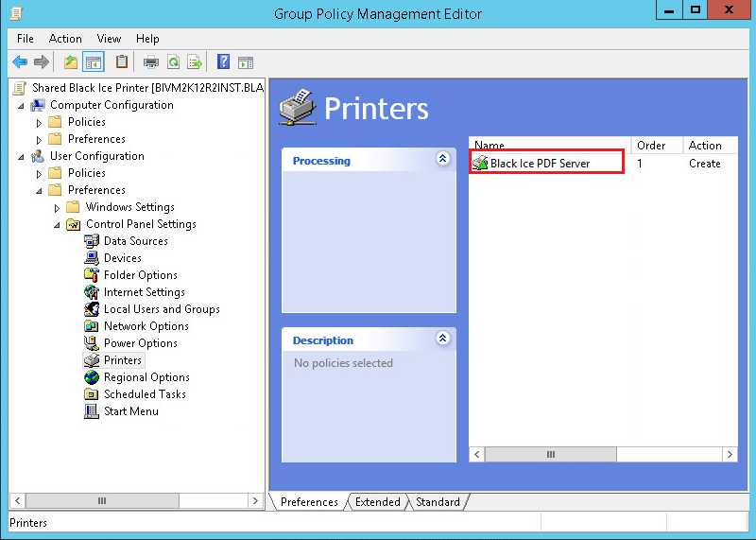Click the Up One Level folder icon
Image resolution: width=756 pixels, height=540 pixels.
pos(71,62)
